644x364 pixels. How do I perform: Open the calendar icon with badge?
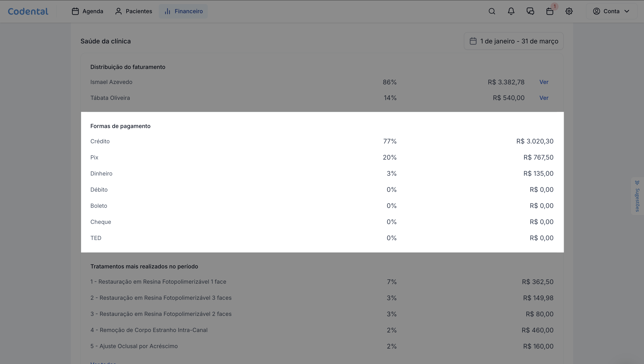pyautogui.click(x=550, y=11)
